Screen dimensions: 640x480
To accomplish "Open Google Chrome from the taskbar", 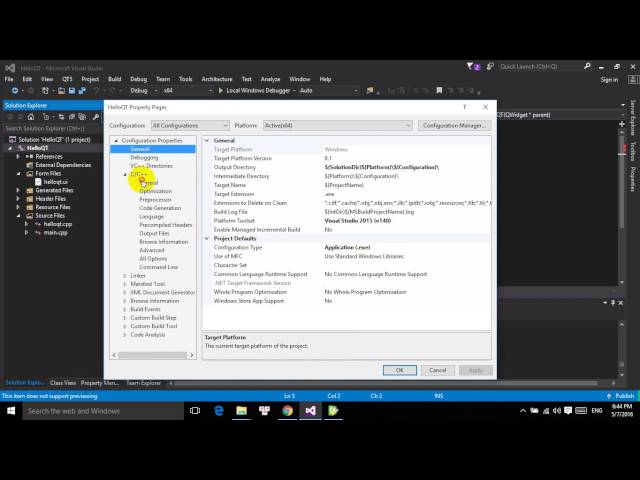I will (287, 411).
